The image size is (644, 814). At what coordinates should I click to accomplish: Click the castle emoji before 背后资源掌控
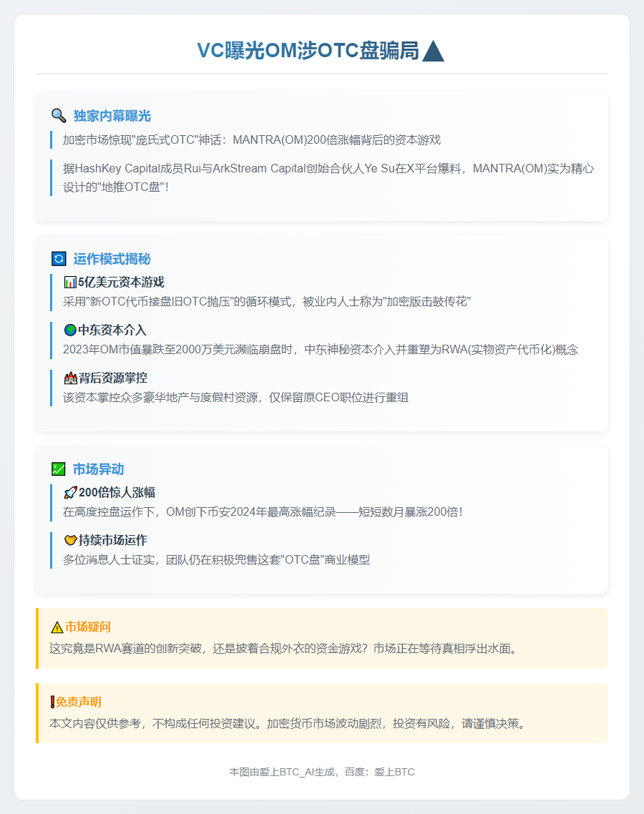pos(70,378)
